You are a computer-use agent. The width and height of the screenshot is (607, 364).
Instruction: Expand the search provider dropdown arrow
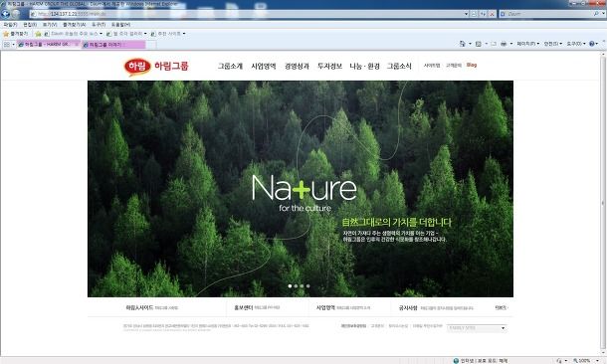603,14
